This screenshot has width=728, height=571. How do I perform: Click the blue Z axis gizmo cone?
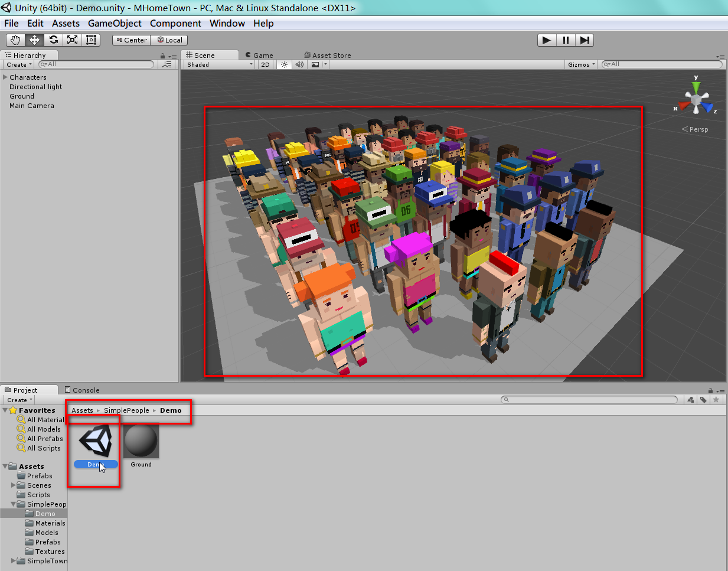[707, 107]
